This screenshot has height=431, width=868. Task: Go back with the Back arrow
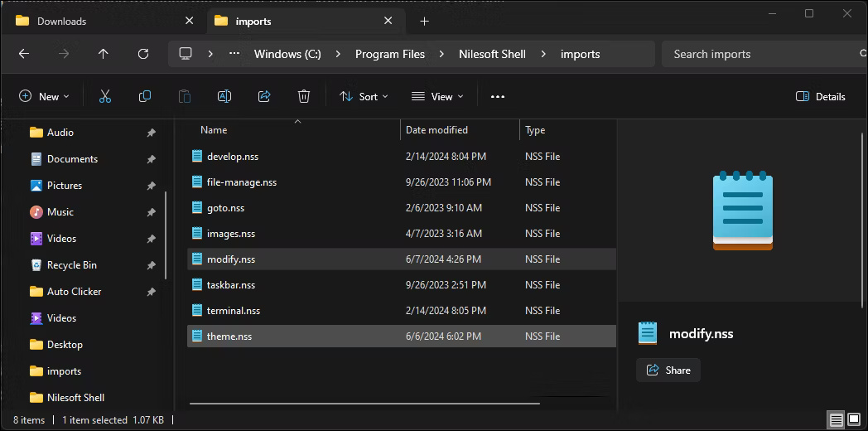23,54
